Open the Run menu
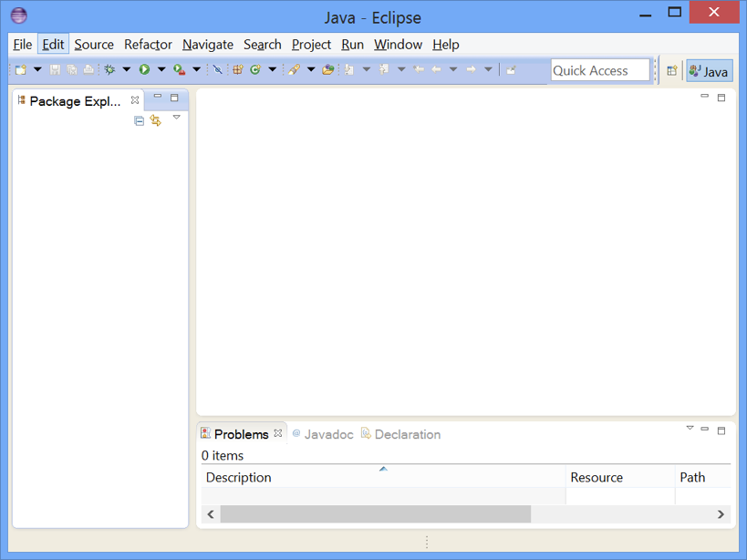Image resolution: width=747 pixels, height=560 pixels. pos(353,45)
